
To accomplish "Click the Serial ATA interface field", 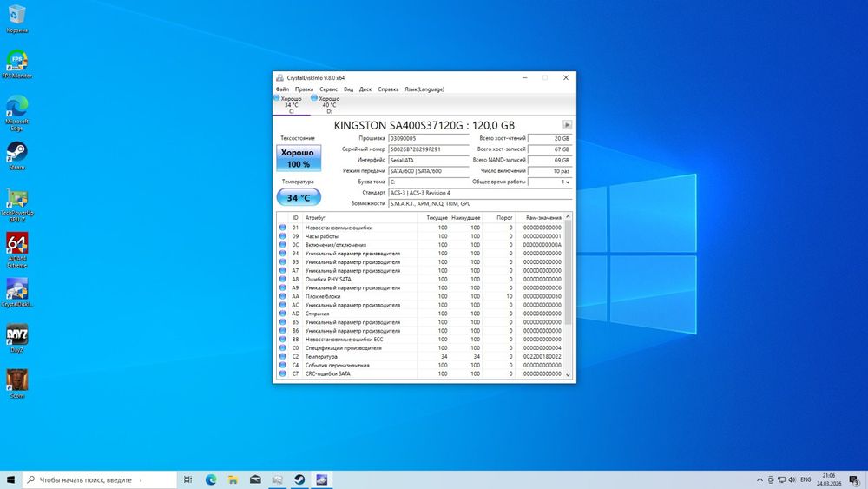I will coord(429,160).
